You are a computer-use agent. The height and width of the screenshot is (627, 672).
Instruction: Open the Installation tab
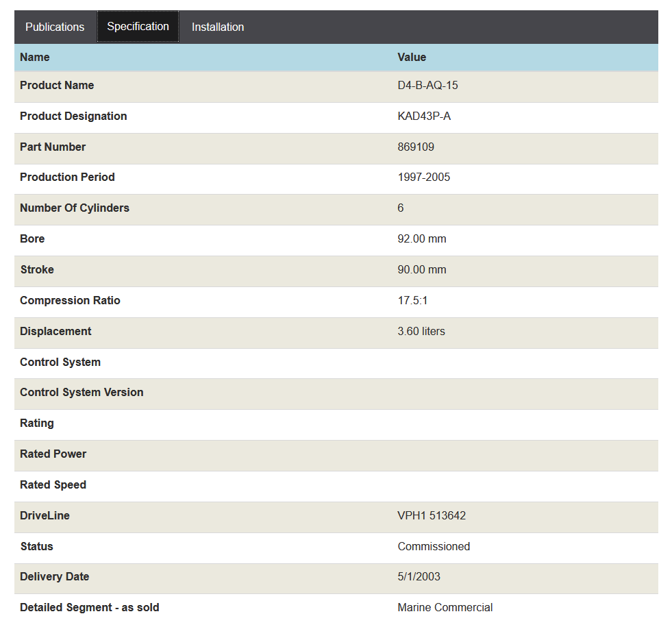coord(218,27)
